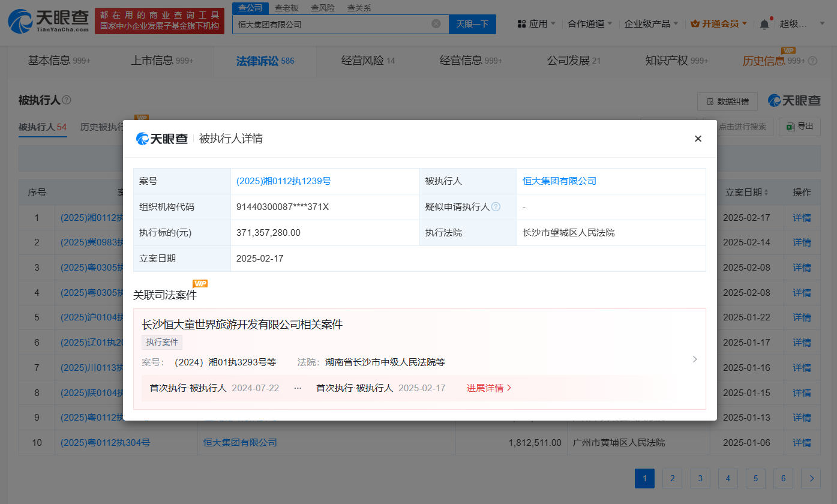Go to page 4

tap(728, 478)
